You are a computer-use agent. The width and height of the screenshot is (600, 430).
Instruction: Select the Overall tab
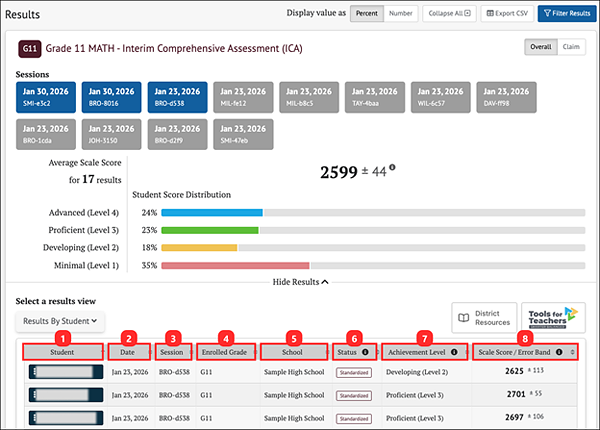[x=541, y=47]
